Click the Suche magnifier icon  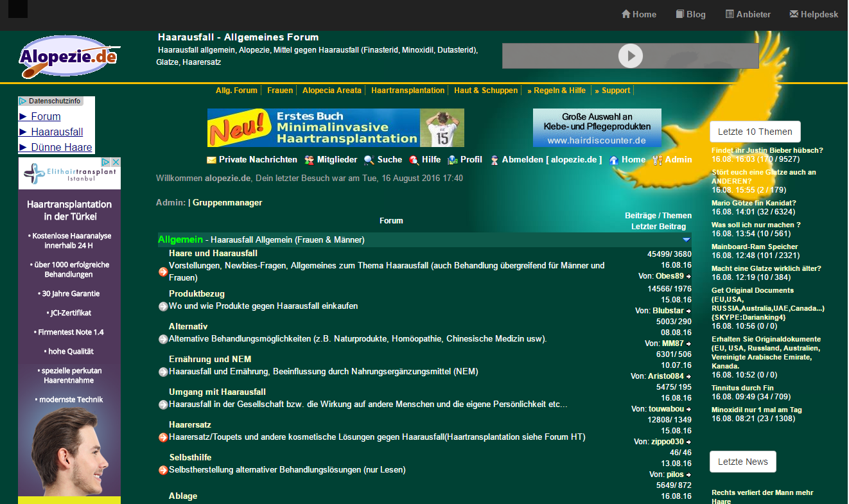(x=369, y=160)
